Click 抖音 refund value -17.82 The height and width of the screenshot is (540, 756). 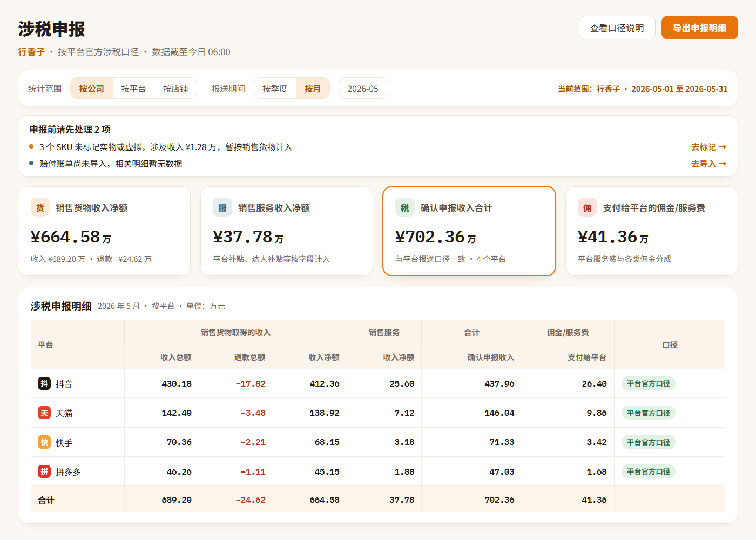tap(251, 384)
